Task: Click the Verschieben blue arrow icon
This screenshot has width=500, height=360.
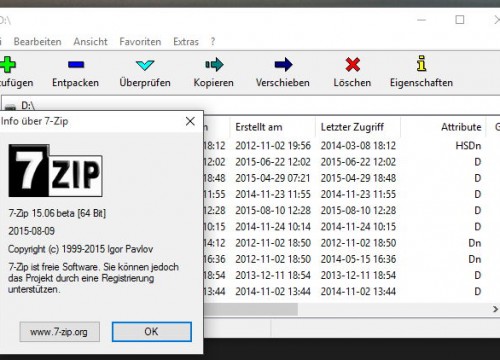Action: click(283, 65)
